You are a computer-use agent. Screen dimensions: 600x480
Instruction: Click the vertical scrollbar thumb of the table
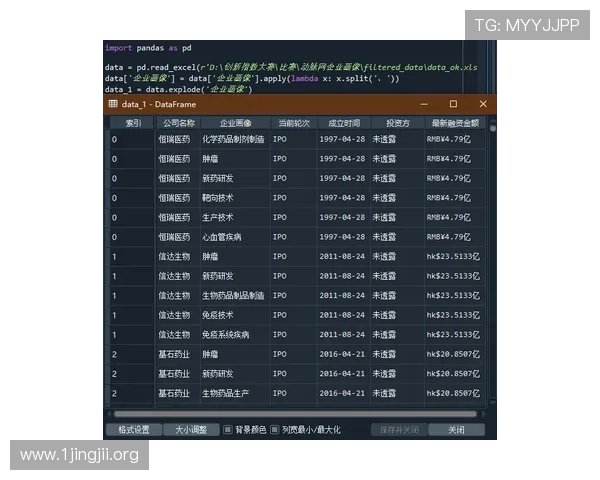tap(492, 128)
